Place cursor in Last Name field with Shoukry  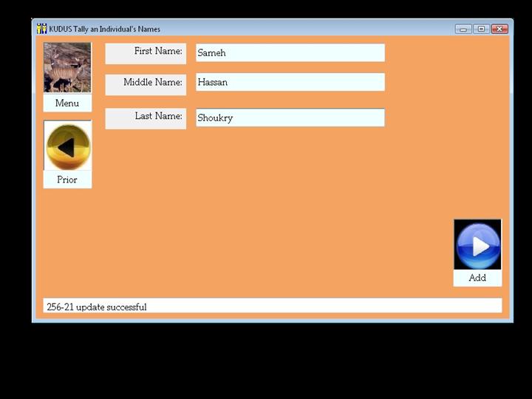(x=290, y=117)
